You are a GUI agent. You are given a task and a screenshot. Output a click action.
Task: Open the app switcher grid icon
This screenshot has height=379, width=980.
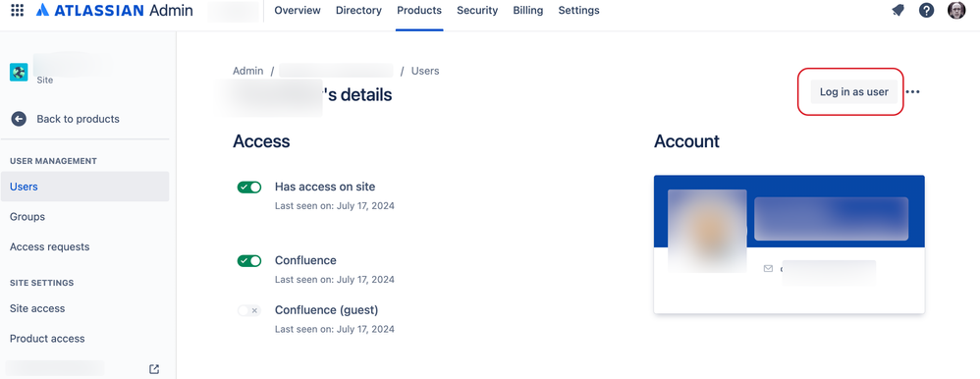point(18,10)
